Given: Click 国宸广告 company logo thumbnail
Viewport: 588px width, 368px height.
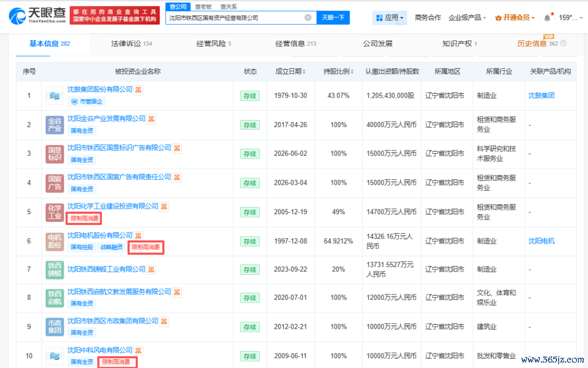Looking at the screenshot, I should click(x=55, y=183).
